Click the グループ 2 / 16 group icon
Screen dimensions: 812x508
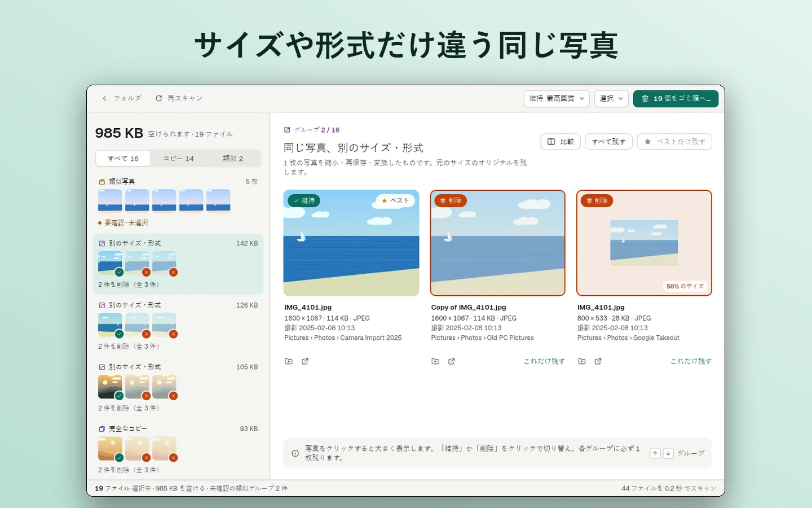click(x=287, y=130)
